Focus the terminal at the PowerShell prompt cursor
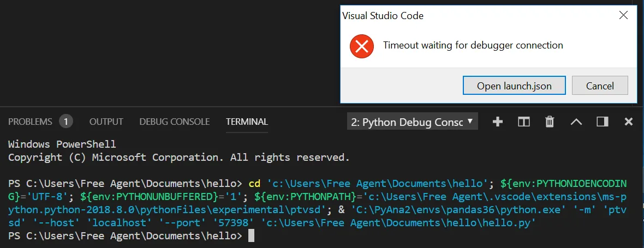The image size is (644, 248). pos(251,236)
